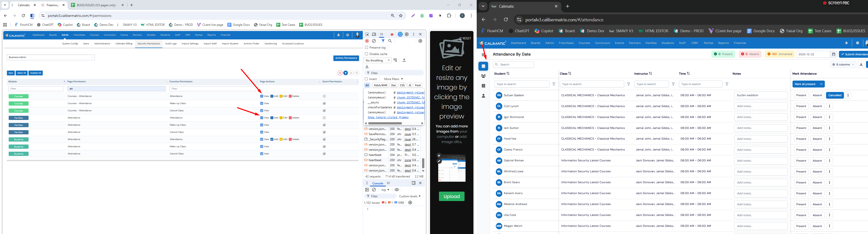Open the Import Staff tab

pyautogui.click(x=210, y=44)
